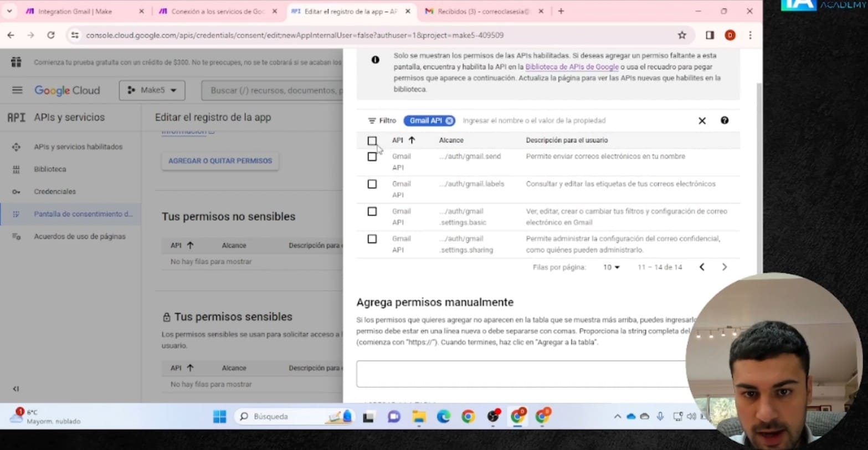Collapse the left navigation sidebar

click(x=16, y=388)
